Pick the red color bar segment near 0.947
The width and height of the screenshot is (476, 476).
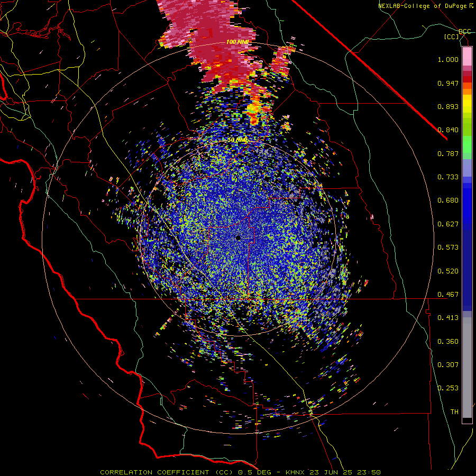(467, 79)
